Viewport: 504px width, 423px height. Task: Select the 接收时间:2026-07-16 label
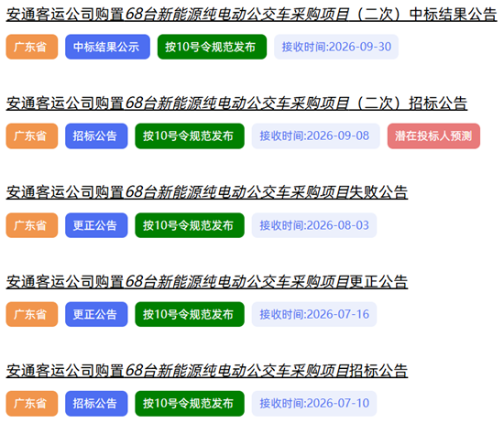coord(314,314)
